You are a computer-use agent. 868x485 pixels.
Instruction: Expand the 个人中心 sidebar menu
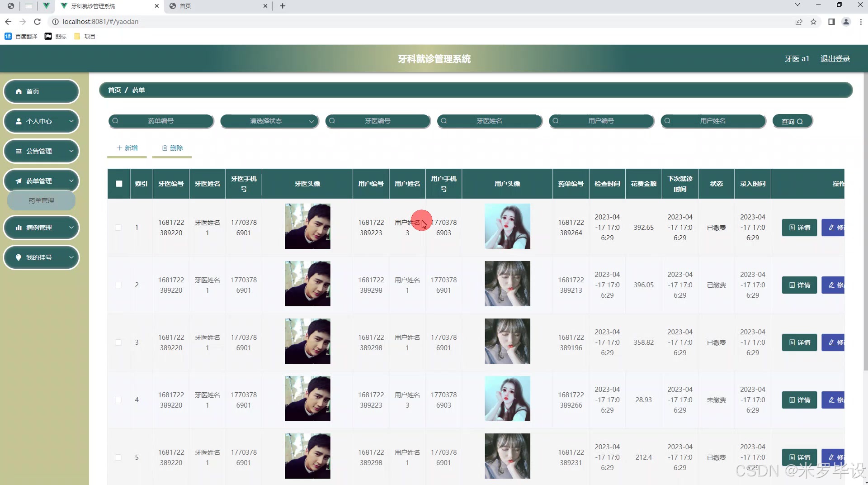(71, 121)
